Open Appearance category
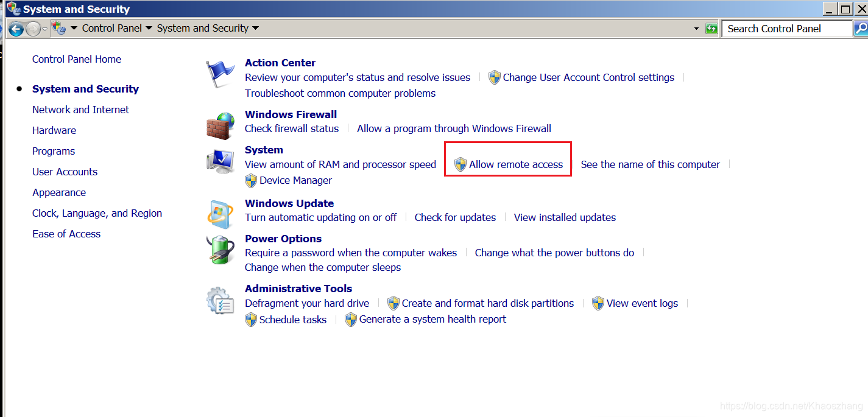Viewport: 868px width, 417px height. [x=59, y=192]
